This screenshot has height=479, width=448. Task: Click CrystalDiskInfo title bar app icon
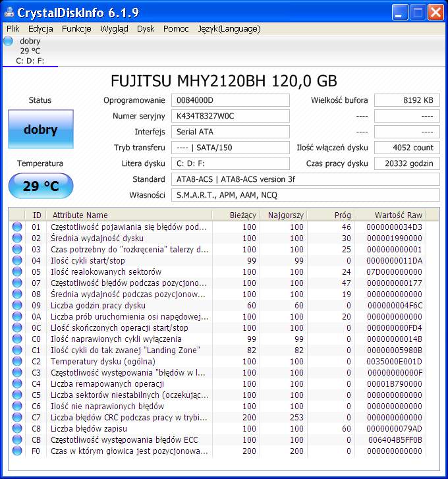coord(9,13)
